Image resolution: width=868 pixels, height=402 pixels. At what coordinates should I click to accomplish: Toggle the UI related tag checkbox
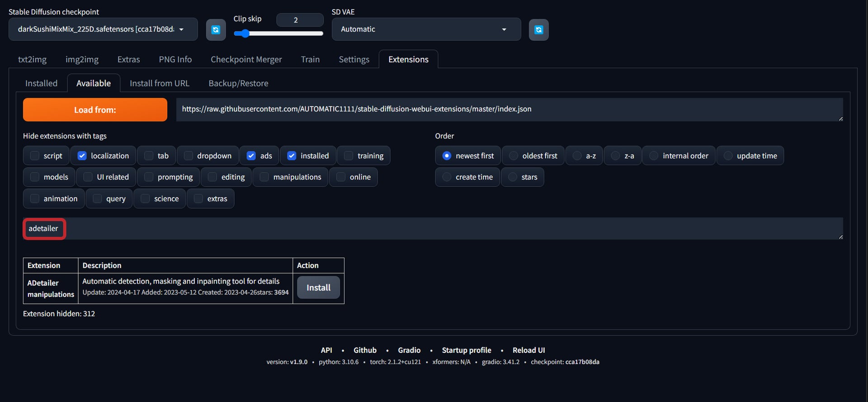coord(88,177)
